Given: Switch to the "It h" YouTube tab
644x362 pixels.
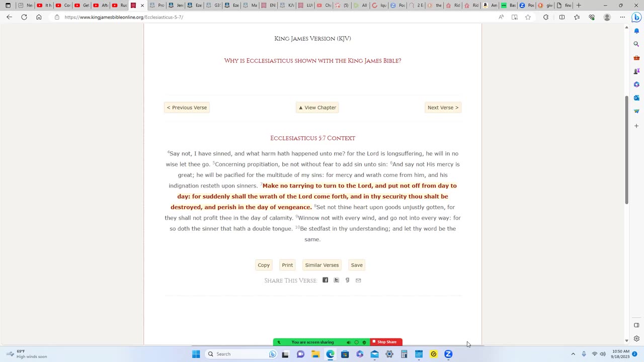Looking at the screenshot, I should (44, 6).
